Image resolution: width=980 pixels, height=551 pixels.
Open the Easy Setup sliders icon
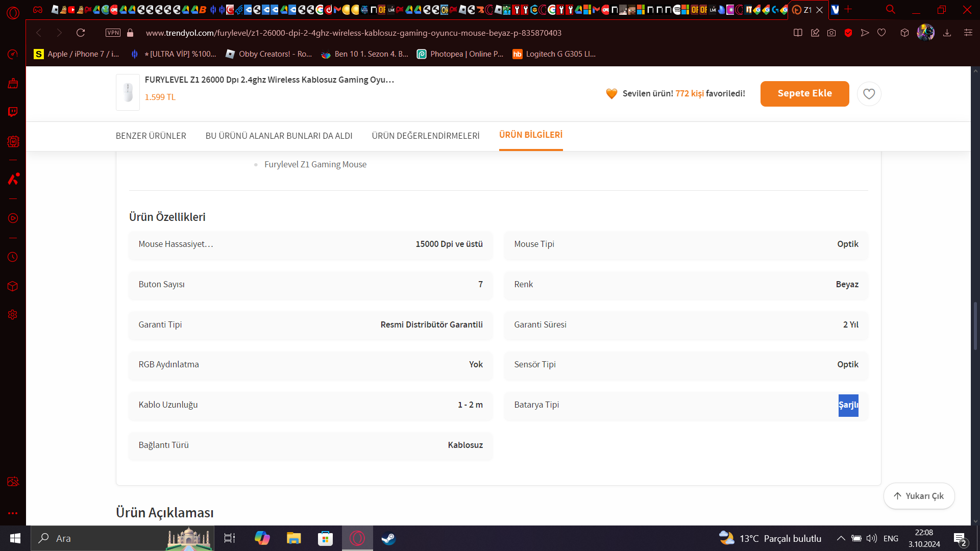[968, 33]
